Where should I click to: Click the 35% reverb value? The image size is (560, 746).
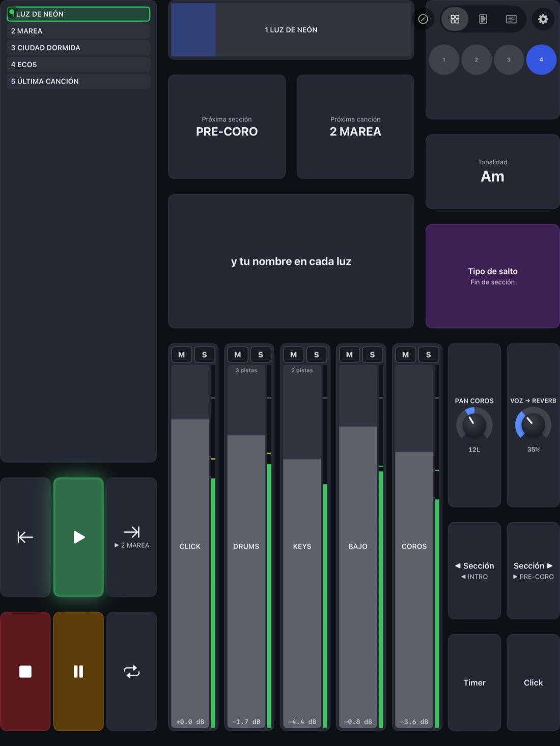coord(533,450)
